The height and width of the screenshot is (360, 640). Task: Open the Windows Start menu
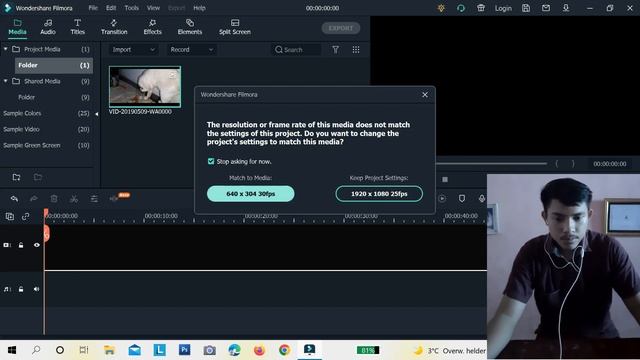click(12, 350)
